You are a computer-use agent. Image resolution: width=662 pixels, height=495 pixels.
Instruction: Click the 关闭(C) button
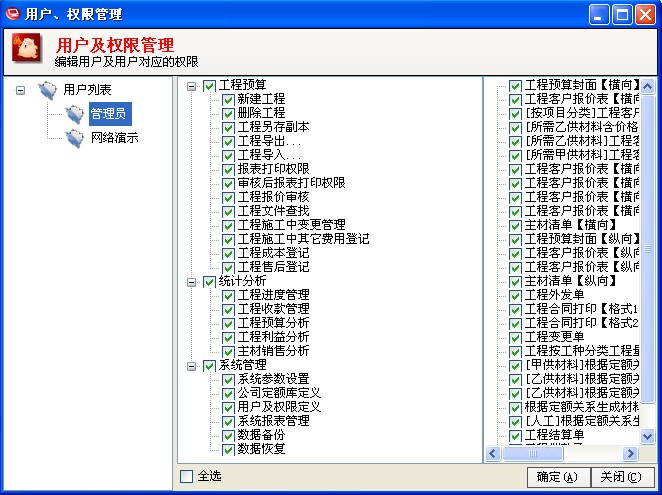[621, 477]
